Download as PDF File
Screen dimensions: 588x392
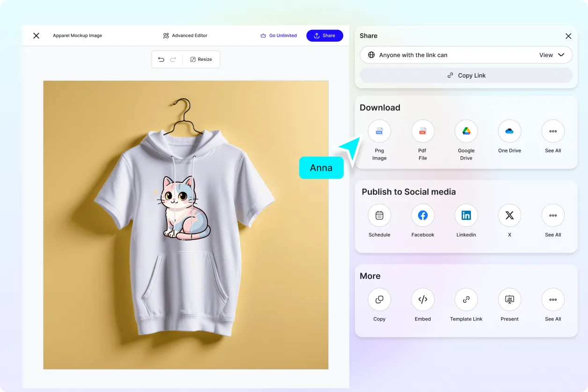click(x=422, y=131)
